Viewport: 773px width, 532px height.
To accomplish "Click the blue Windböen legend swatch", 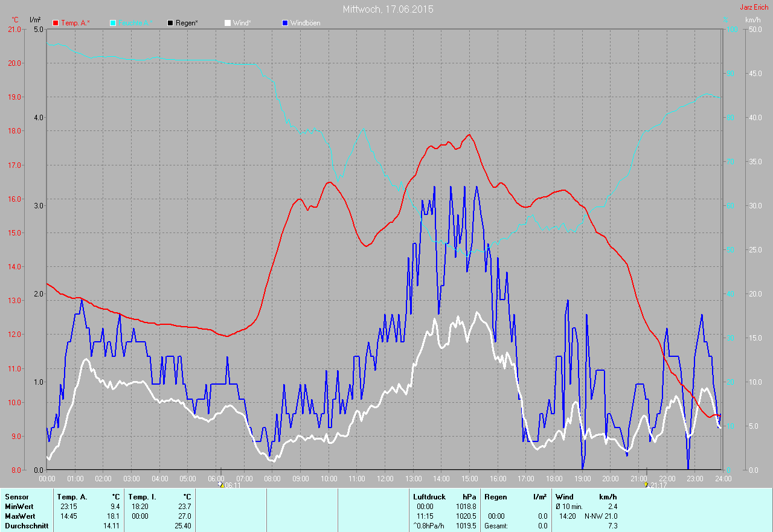I will click(x=285, y=24).
